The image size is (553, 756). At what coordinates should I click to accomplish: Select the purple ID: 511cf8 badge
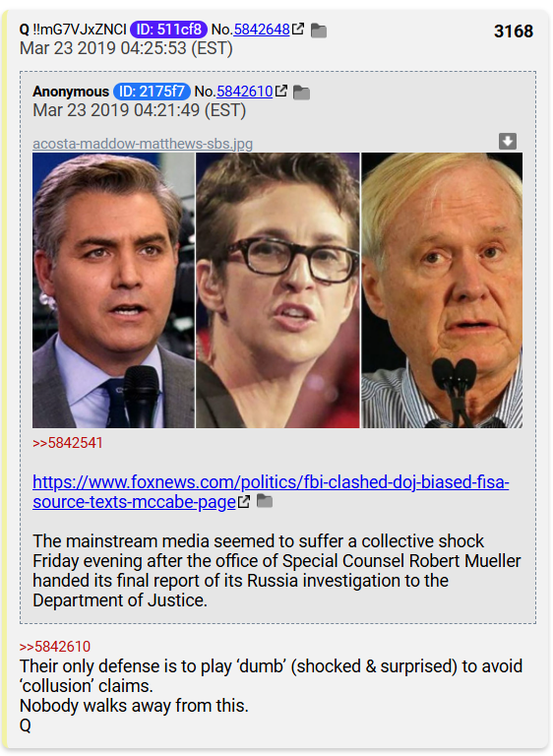168,30
